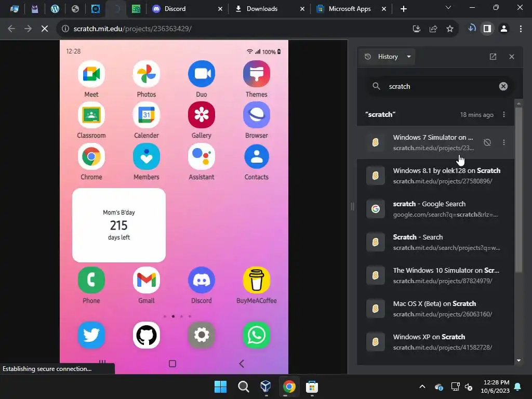Screen dimensions: 532x399
Task: Switch to the Discord tab
Action: 187,9
